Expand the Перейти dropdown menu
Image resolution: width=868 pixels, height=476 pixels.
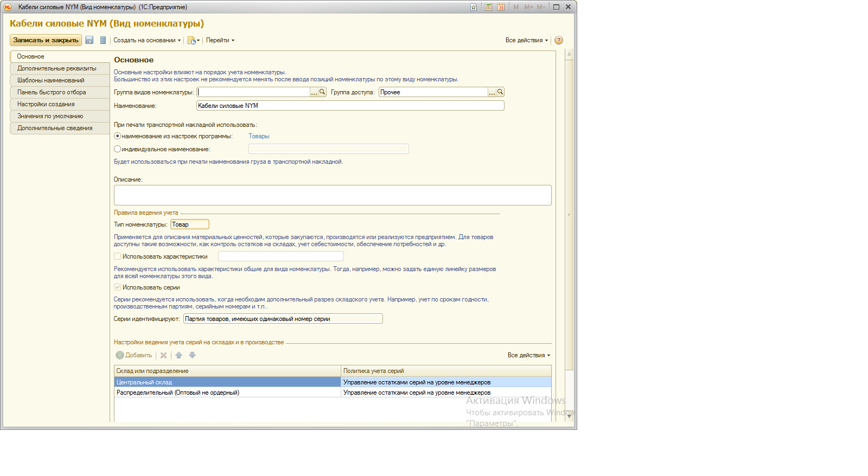click(220, 40)
